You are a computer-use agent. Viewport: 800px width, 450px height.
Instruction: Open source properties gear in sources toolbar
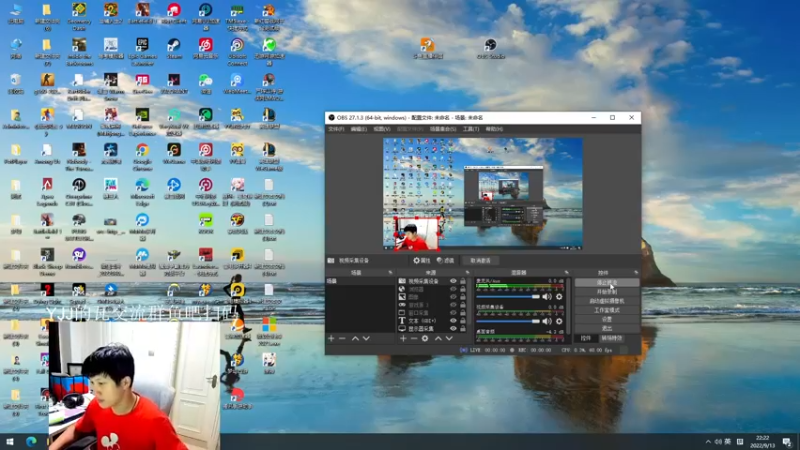pos(425,338)
